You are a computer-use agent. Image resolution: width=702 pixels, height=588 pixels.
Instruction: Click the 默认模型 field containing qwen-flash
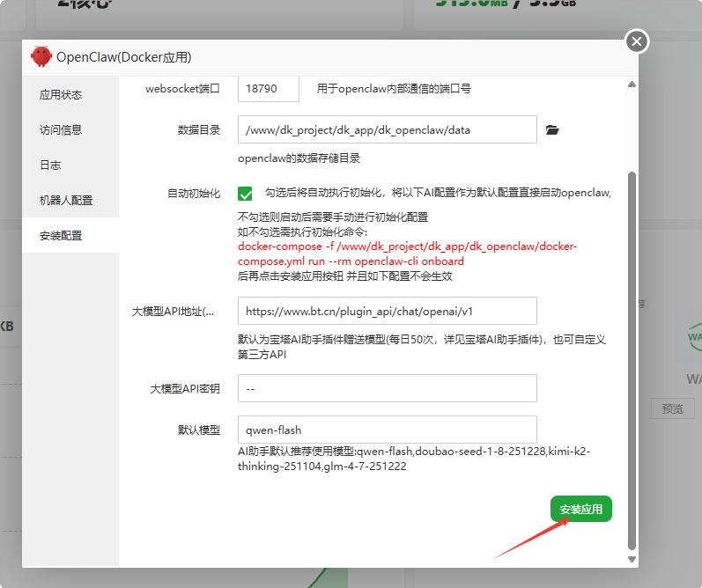coord(387,430)
